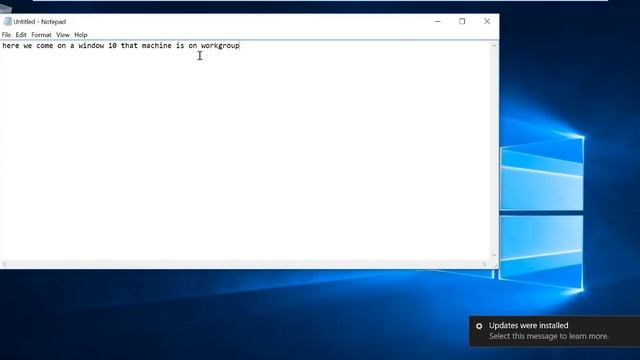This screenshot has height=360, width=640.
Task: Maximize the Notepad window
Action: click(462, 21)
